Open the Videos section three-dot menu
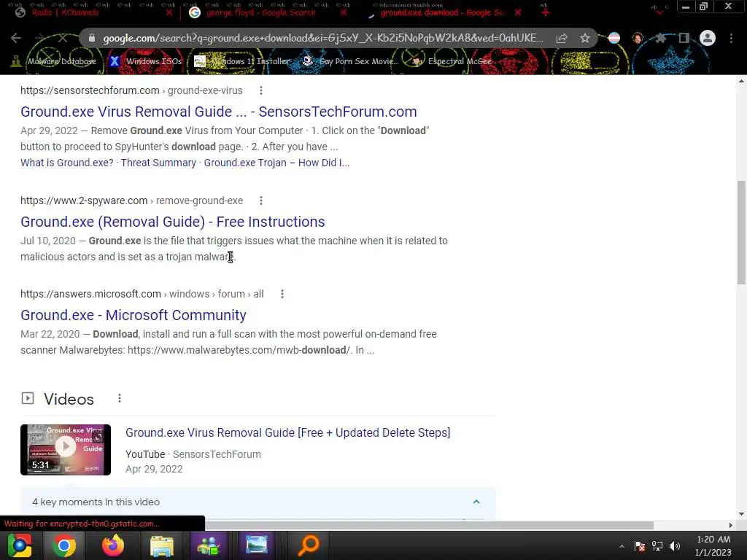 coord(120,398)
